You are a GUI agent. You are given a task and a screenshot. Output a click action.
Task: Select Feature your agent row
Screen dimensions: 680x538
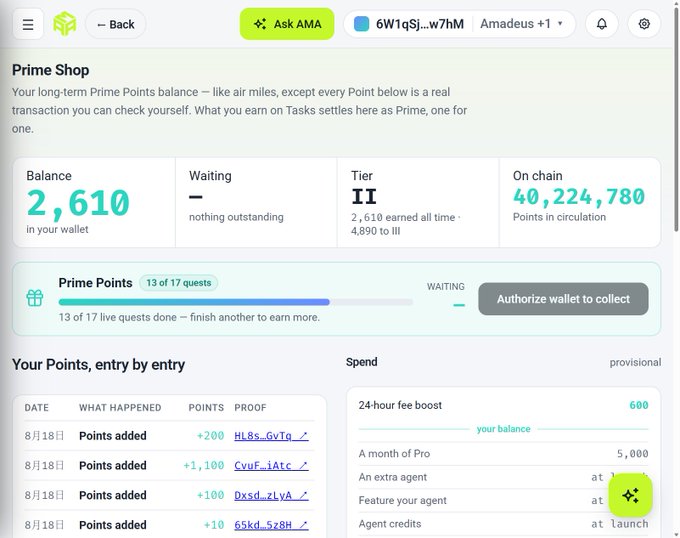[x=503, y=501]
